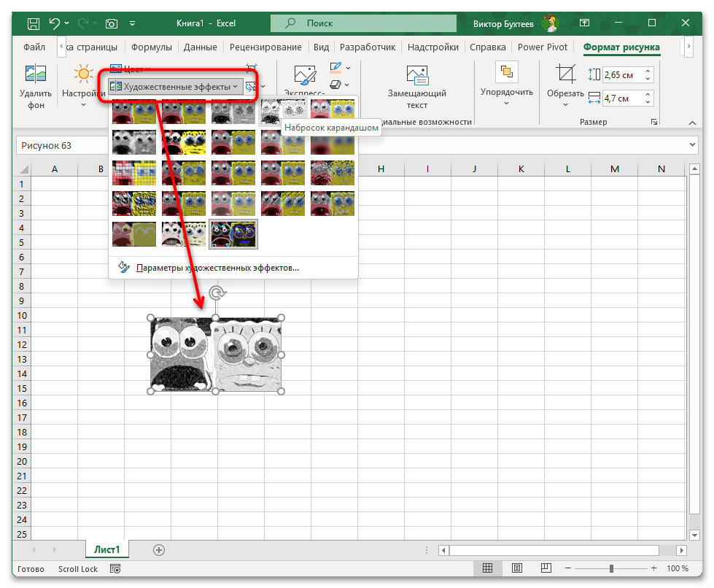Viewport: 714px width, 588px height.
Task: Select the column H header
Action: click(381, 169)
